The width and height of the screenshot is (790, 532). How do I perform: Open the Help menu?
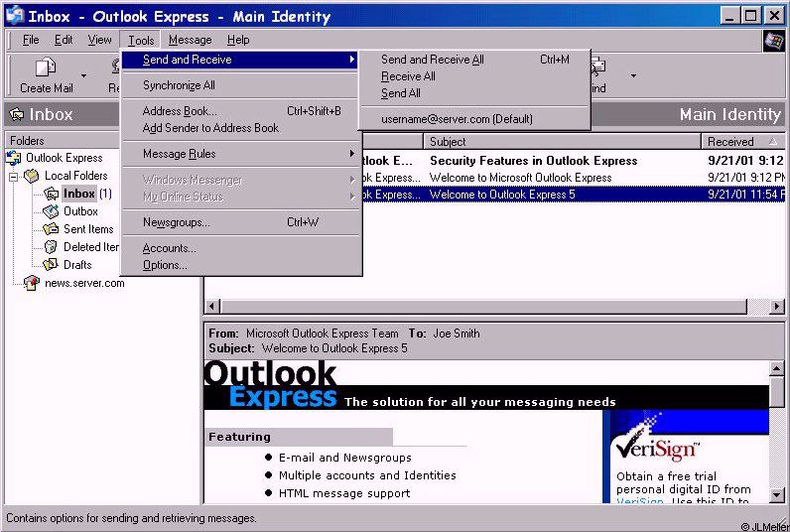pos(238,40)
